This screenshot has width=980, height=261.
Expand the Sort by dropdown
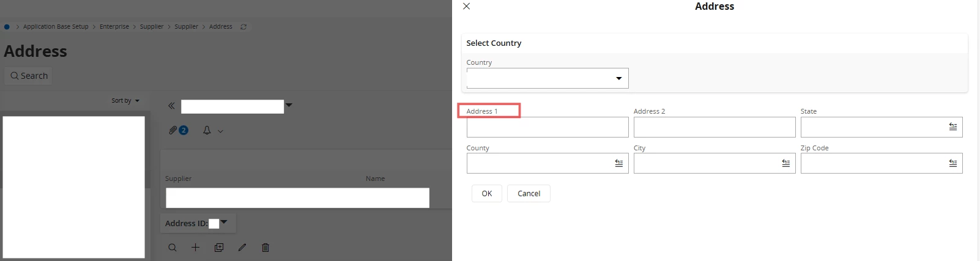(x=125, y=101)
